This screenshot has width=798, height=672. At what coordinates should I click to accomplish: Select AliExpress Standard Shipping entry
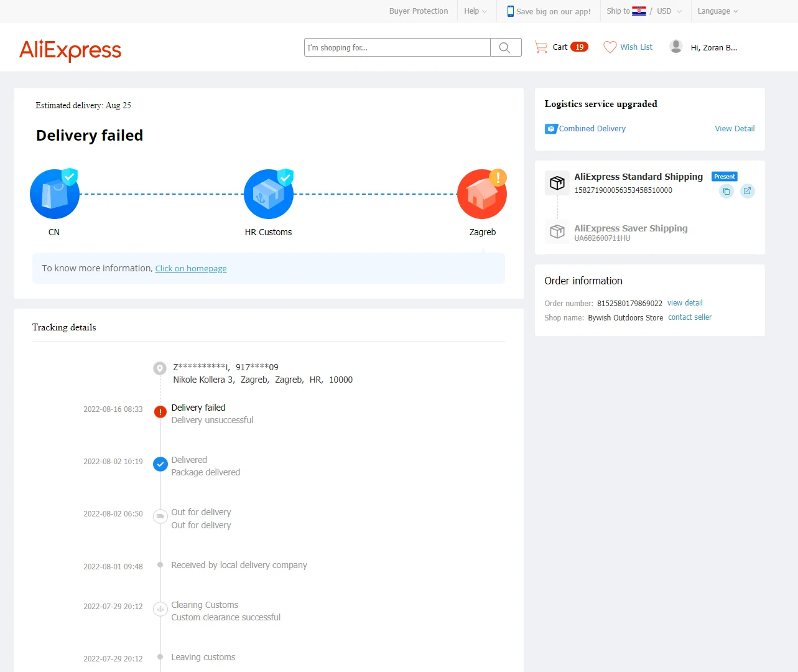pos(639,177)
